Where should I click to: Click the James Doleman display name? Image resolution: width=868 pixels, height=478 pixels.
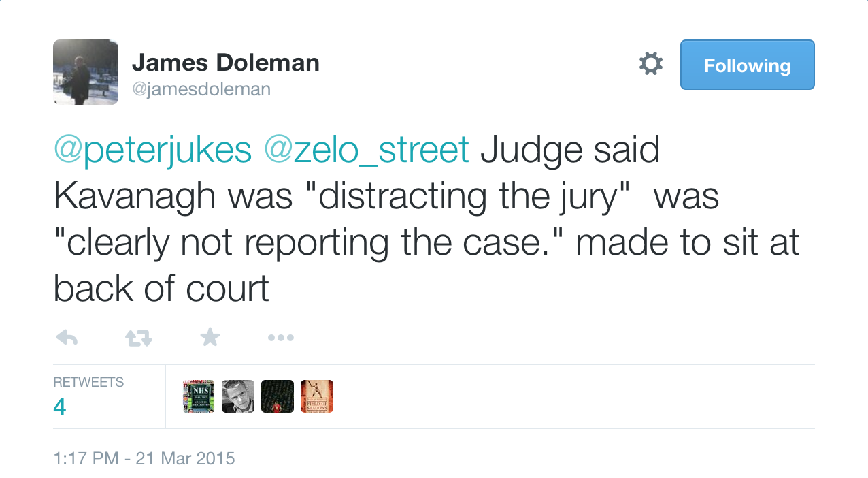(x=225, y=63)
